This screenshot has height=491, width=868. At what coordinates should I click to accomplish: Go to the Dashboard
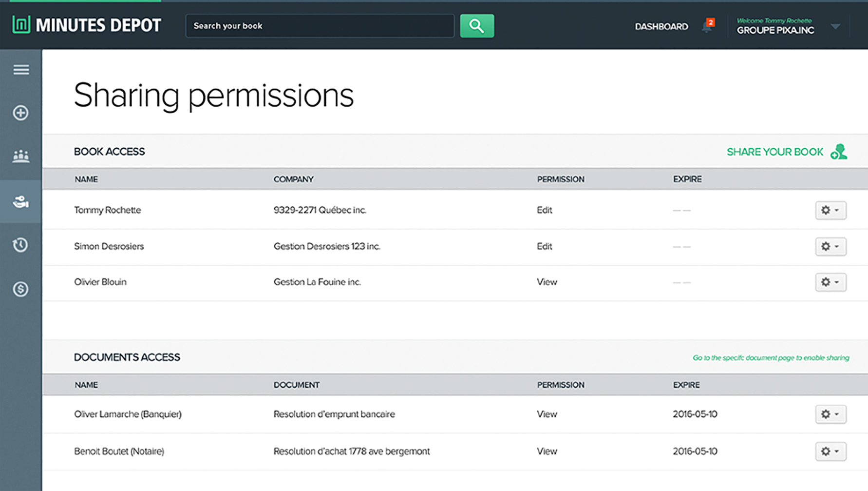point(661,26)
